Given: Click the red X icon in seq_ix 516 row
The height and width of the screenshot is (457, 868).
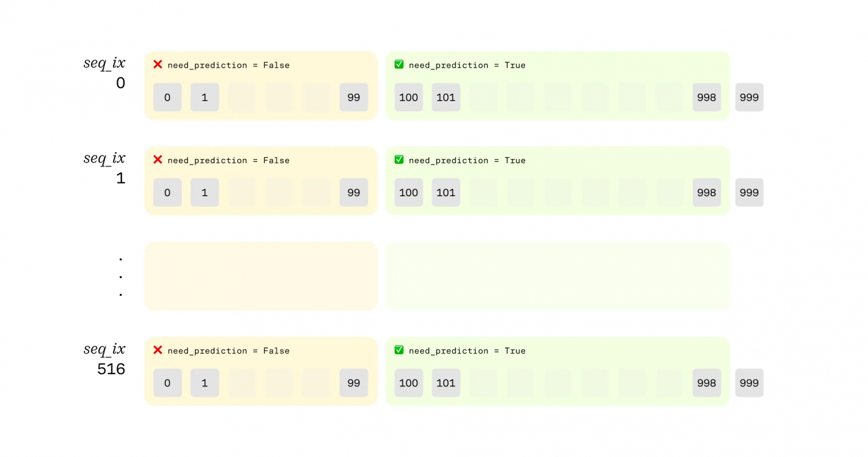Looking at the screenshot, I should pyautogui.click(x=158, y=350).
